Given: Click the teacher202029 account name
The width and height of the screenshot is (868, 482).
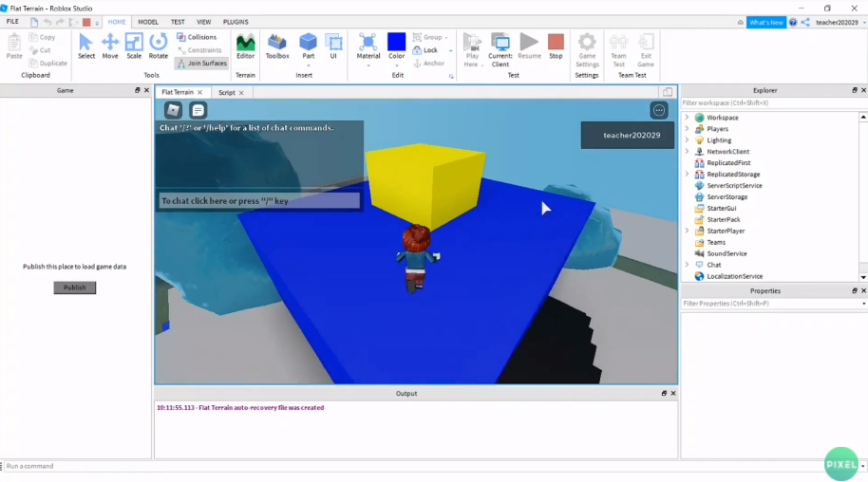Looking at the screenshot, I should 837,22.
